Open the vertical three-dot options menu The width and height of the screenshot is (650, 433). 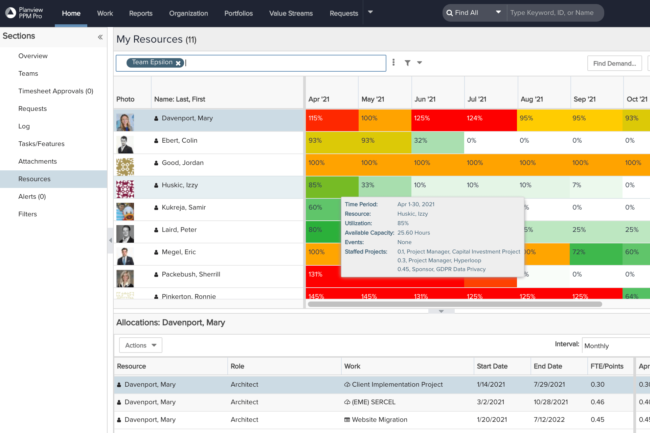(395, 62)
